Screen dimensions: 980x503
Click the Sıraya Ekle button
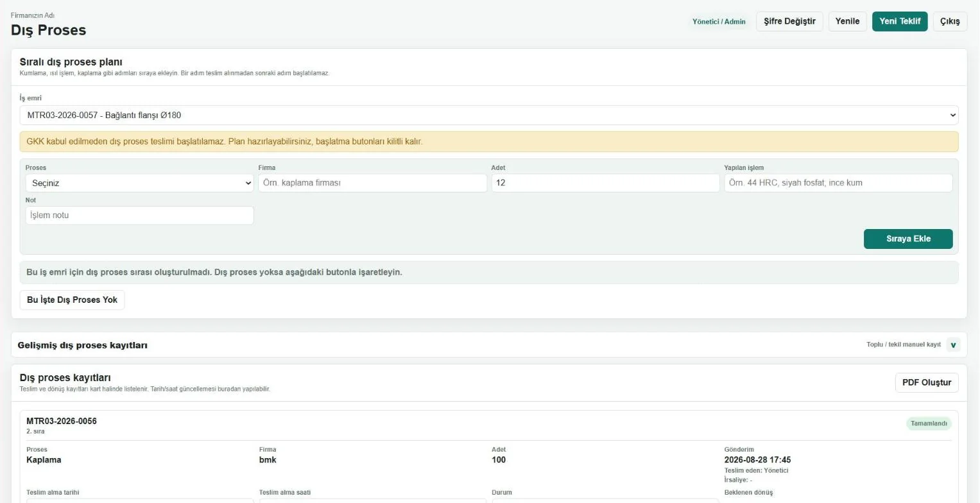click(x=908, y=239)
